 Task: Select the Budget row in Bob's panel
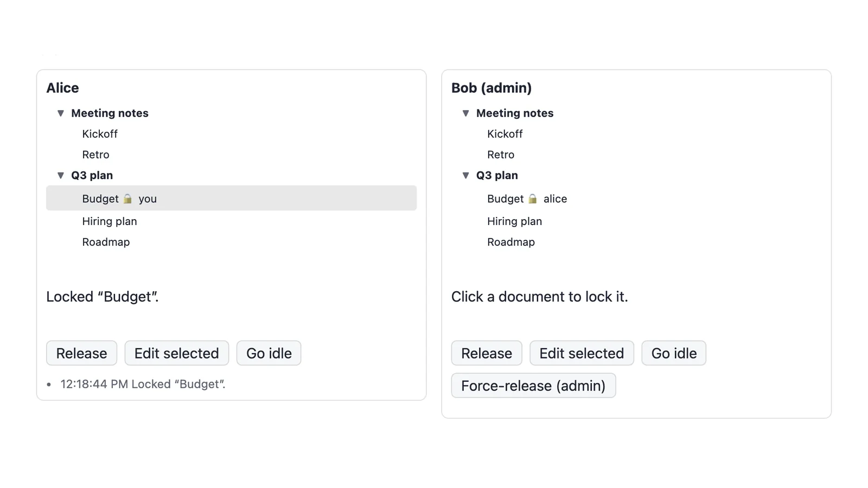click(x=636, y=198)
